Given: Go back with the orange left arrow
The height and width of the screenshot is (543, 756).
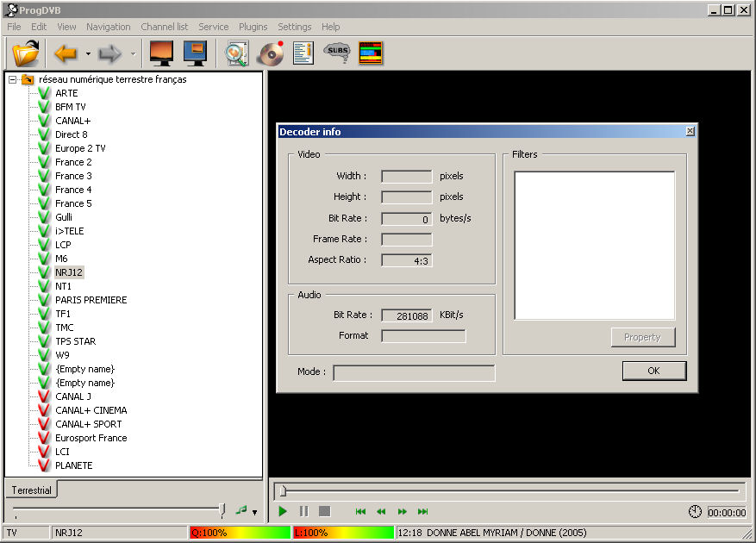Looking at the screenshot, I should 66,53.
